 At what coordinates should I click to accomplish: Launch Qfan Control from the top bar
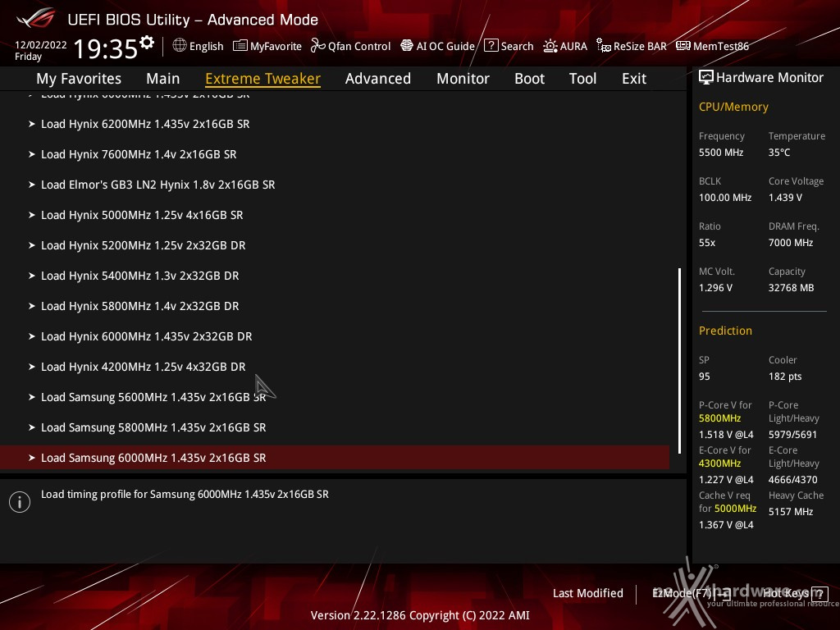[359, 46]
